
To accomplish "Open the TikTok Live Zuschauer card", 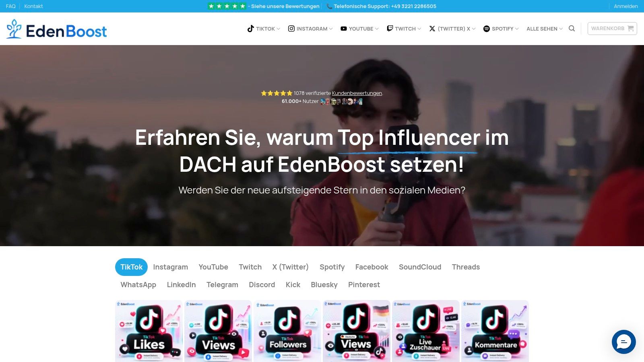I will pyautogui.click(x=426, y=331).
